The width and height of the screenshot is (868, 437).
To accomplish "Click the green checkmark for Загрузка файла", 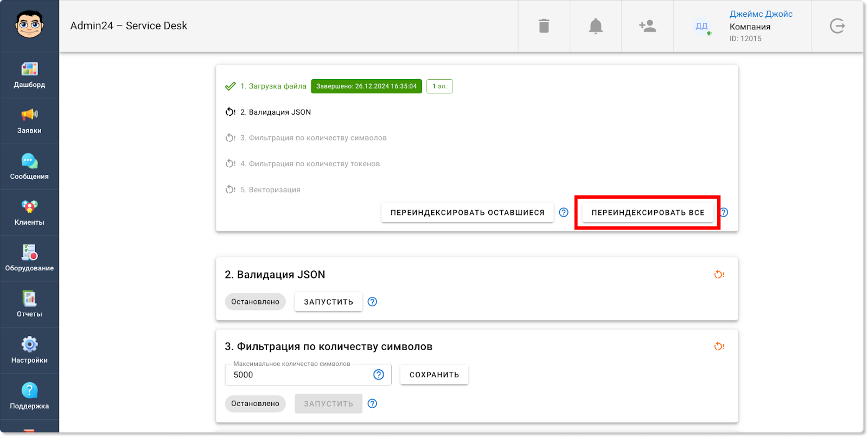I will 231,86.
